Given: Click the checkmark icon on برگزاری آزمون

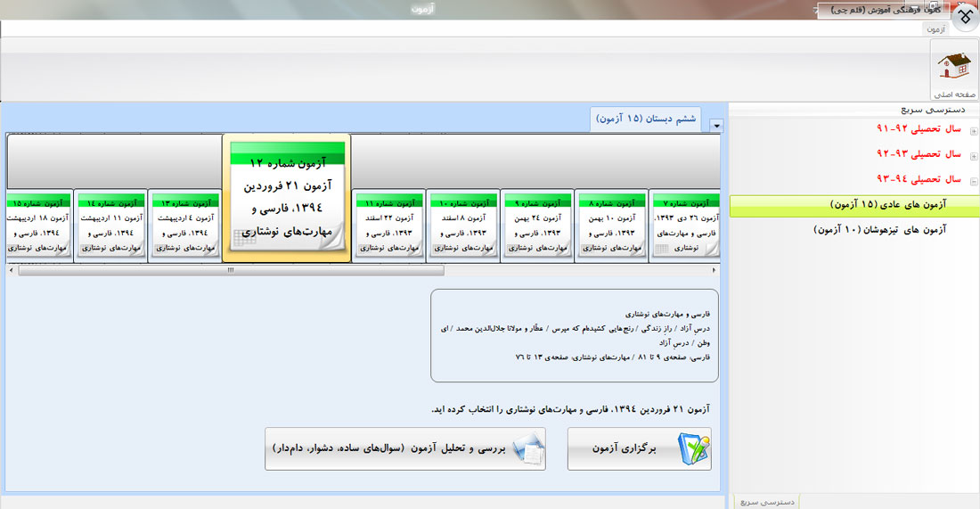Looking at the screenshot, I should click(x=692, y=448).
